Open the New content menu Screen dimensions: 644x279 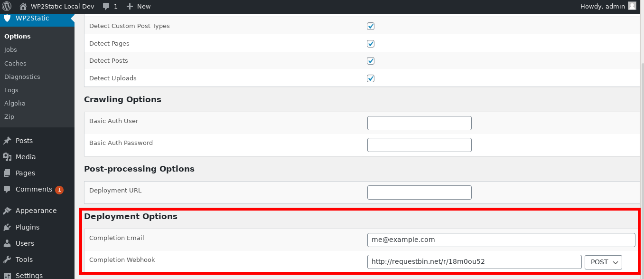(x=138, y=6)
